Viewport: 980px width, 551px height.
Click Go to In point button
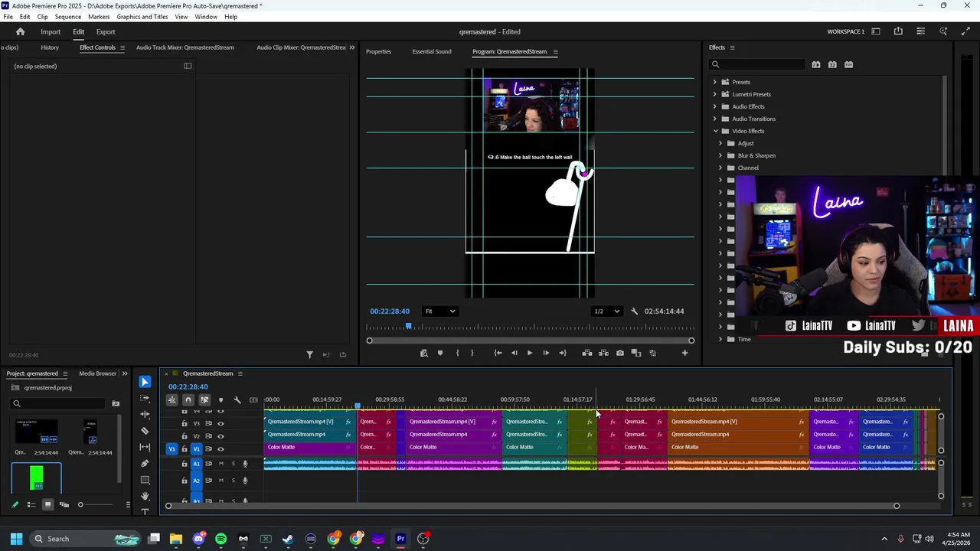(x=498, y=353)
